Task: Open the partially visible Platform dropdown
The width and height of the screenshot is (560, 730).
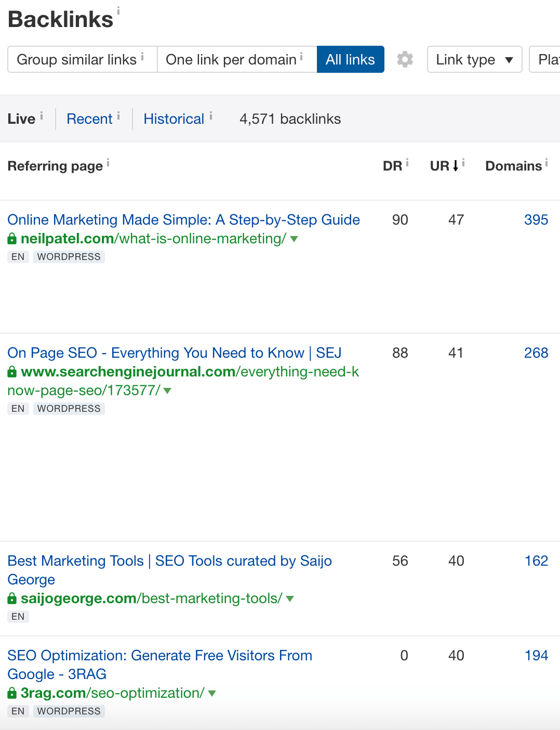Action: [545, 59]
